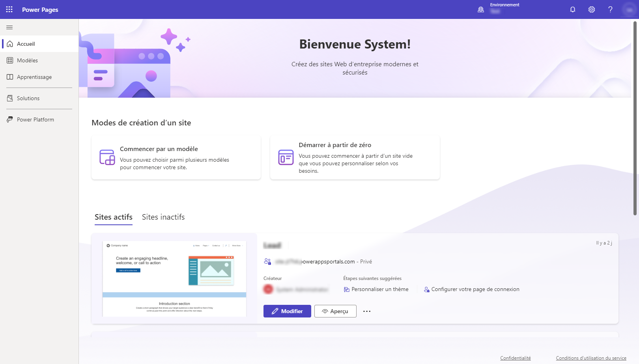
Task: Open the site preview thumbnail
Action: pyautogui.click(x=174, y=278)
